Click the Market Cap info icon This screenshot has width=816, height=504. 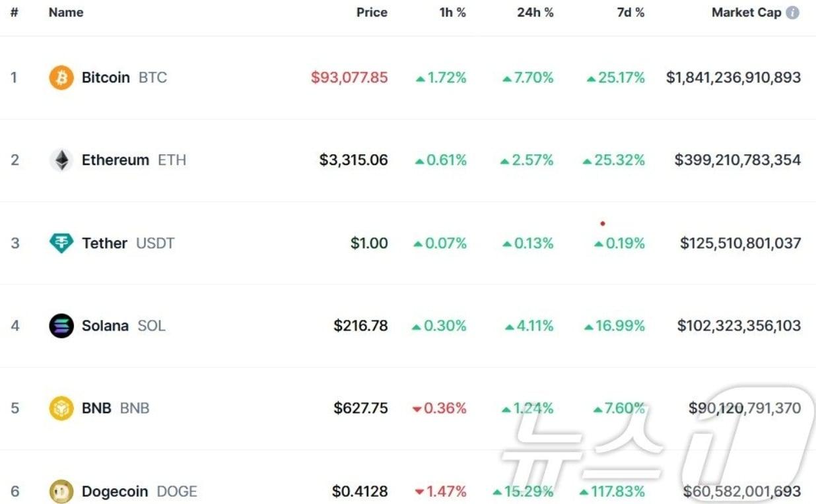click(793, 13)
